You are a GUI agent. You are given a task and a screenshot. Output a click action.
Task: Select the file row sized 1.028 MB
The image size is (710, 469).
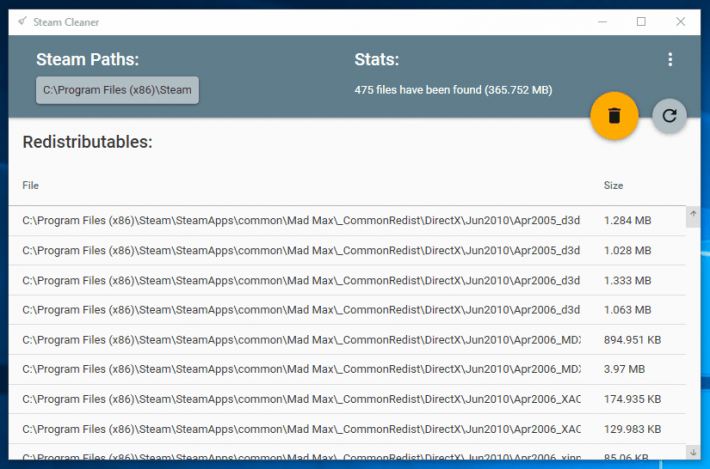tap(347, 250)
